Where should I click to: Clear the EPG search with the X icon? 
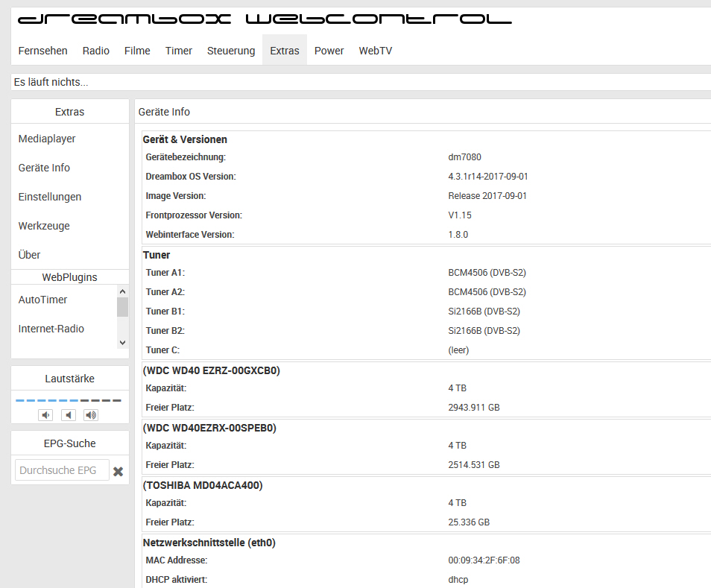[x=118, y=471]
